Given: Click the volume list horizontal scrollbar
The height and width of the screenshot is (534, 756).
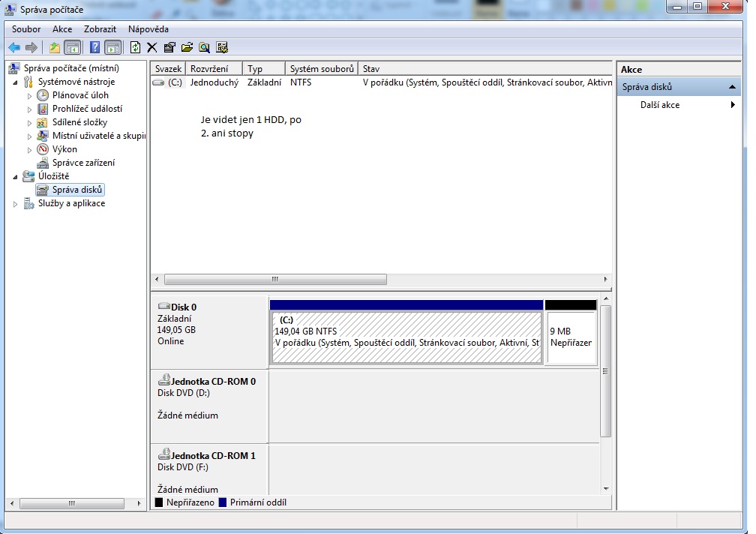Looking at the screenshot, I should coord(275,279).
